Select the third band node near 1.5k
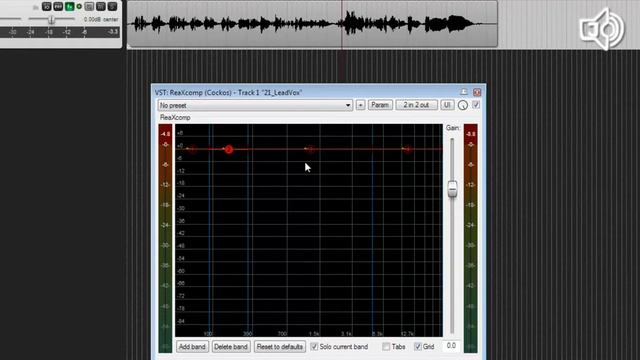The width and height of the screenshot is (640, 360). pos(311,149)
